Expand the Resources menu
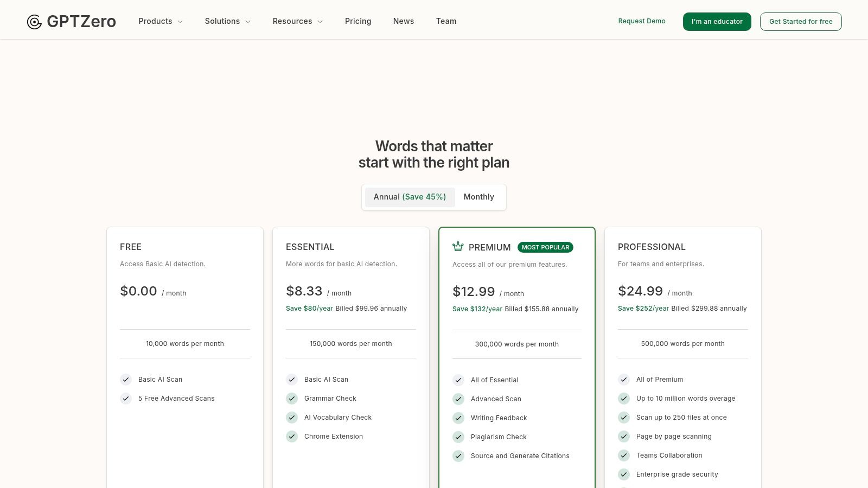Viewport: 868px width, 488px height. coord(298,21)
